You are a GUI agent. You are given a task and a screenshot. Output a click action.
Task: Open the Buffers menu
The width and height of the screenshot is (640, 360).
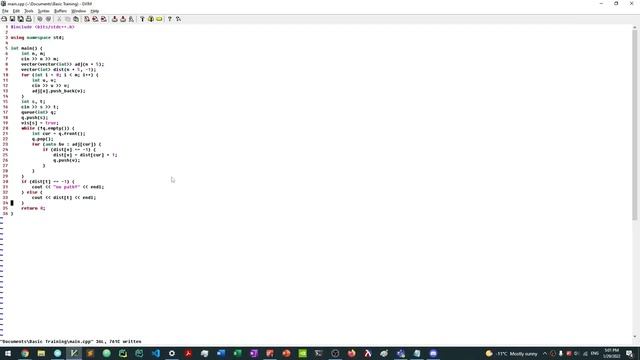(60, 11)
